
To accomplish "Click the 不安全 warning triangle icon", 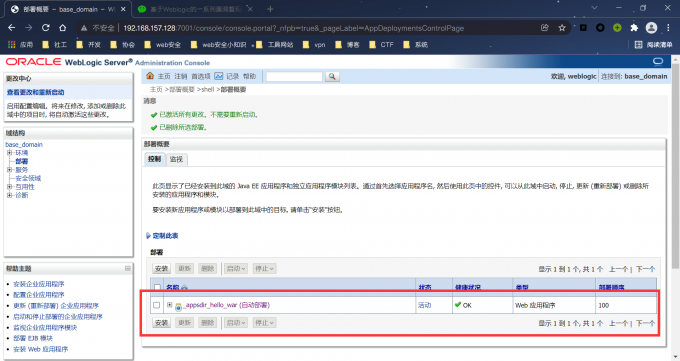I will pos(84,28).
